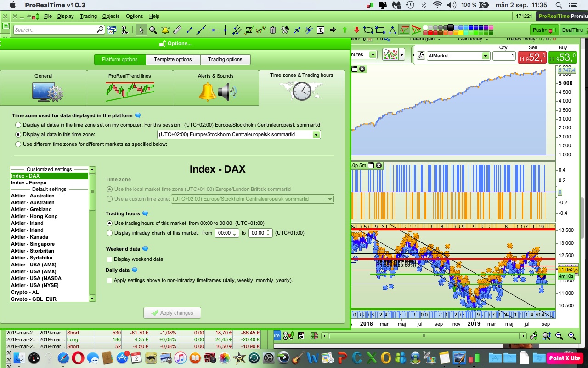588x368 pixels.
Task: Select the text box T tool
Action: (321, 30)
